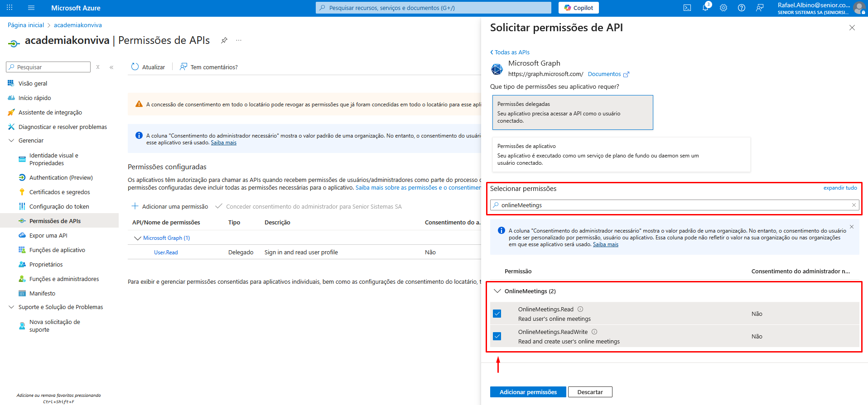The image size is (868, 405).
Task: Open Tem comentários? feedback
Action: tap(209, 67)
